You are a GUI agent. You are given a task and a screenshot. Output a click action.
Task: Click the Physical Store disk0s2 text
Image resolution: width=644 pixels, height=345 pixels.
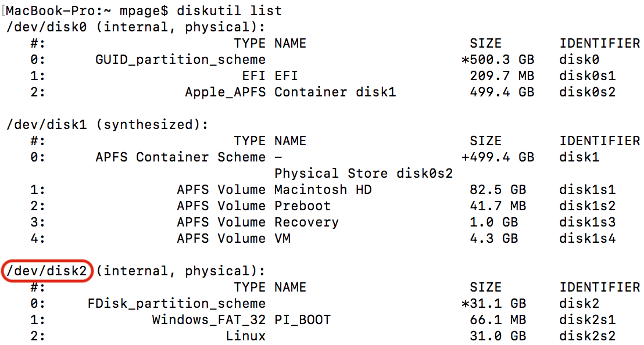[363, 174]
